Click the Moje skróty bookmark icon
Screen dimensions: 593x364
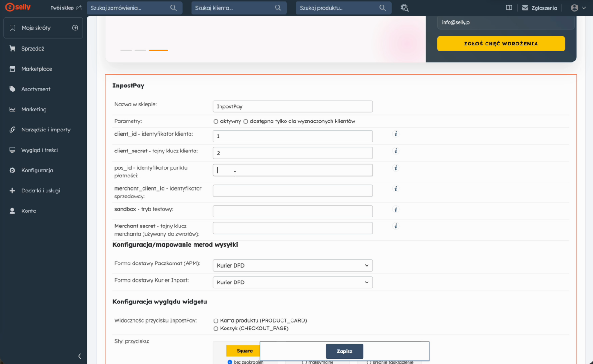12,28
